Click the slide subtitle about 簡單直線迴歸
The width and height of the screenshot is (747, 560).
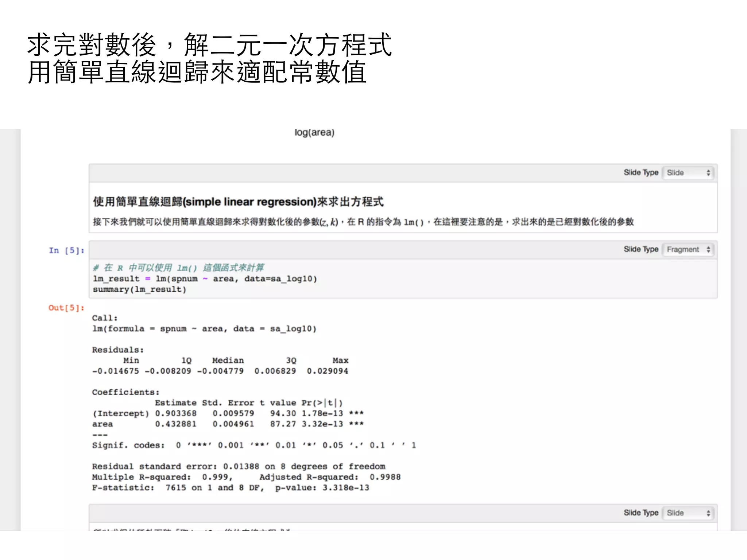pos(197,72)
